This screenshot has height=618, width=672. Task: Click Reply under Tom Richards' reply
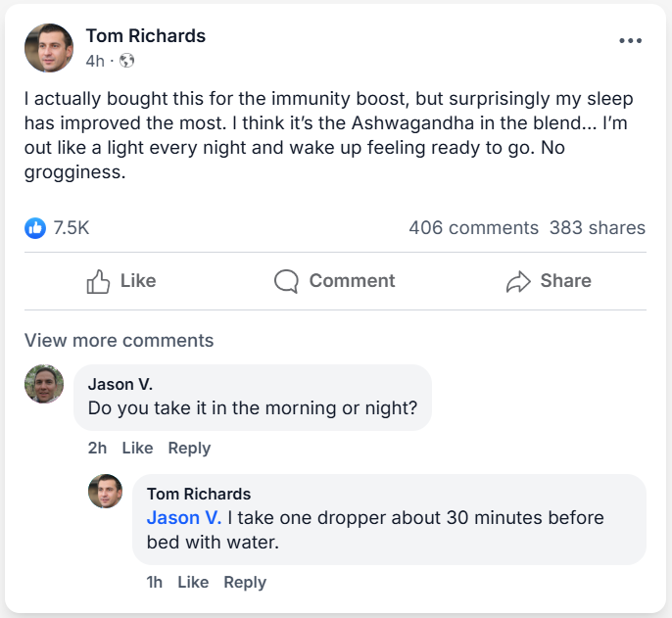[x=245, y=582]
